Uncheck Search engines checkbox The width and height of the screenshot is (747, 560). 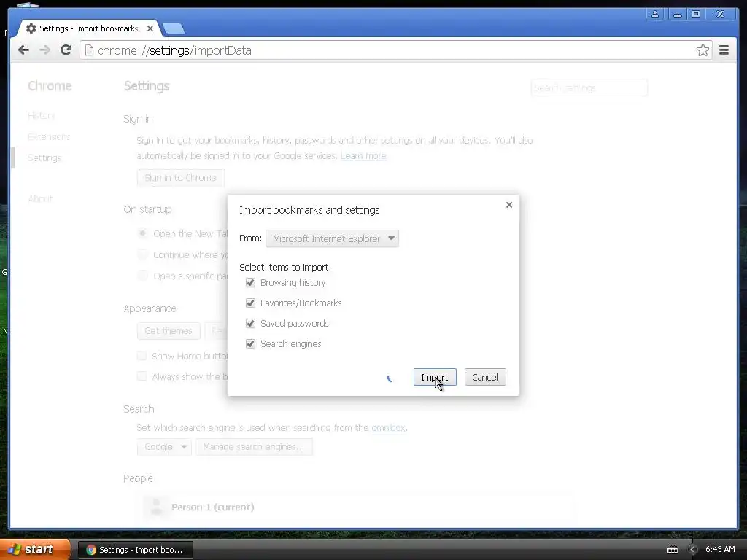[x=251, y=344]
